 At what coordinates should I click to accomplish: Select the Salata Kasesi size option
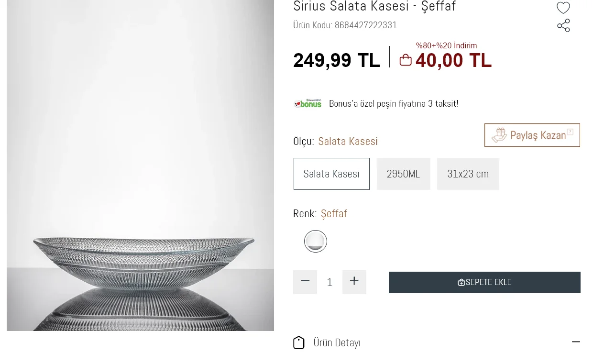(331, 174)
